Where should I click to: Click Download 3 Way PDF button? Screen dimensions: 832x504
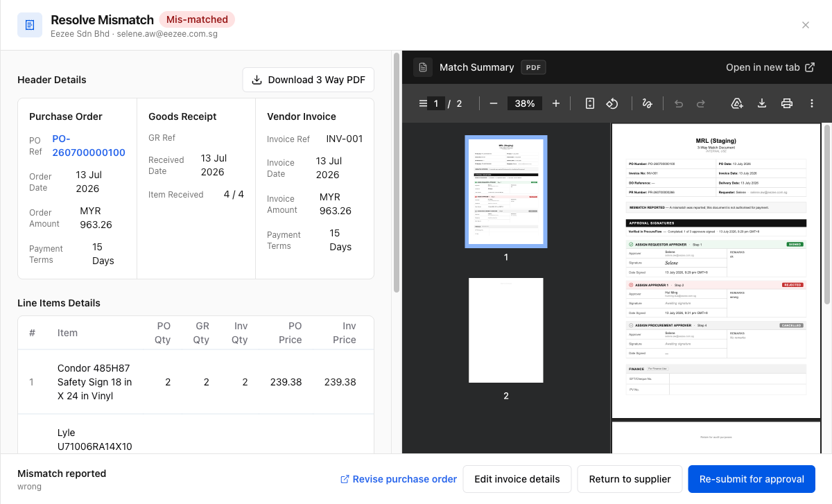click(309, 80)
